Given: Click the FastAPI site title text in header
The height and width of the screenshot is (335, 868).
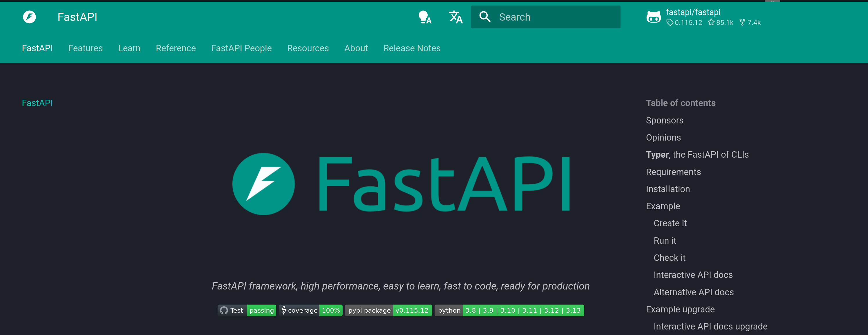Looking at the screenshot, I should [x=77, y=17].
